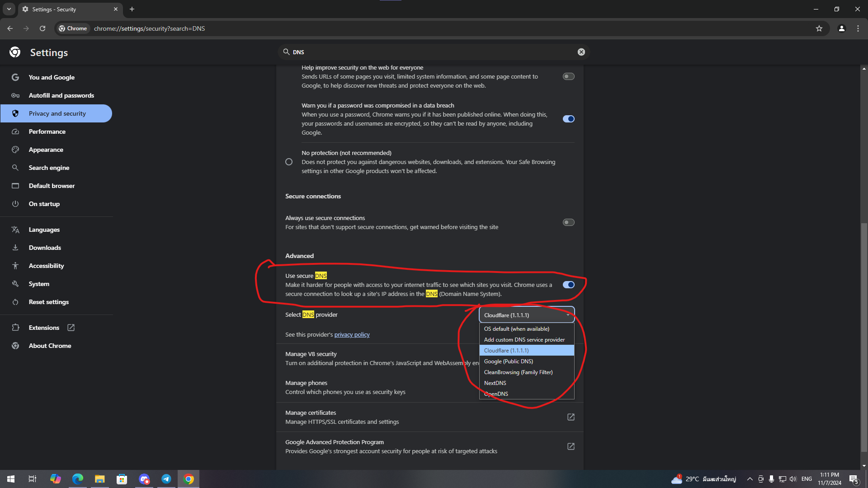
Task: Open About Chrome page
Action: coord(57,346)
